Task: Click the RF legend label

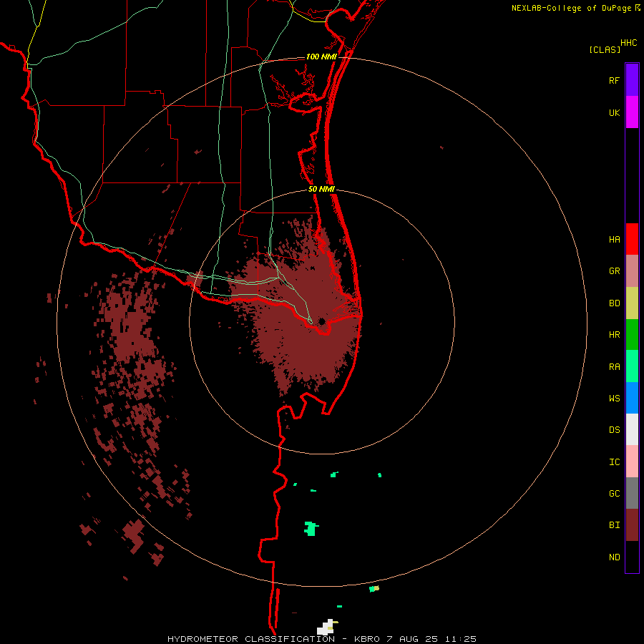Action: [x=614, y=80]
